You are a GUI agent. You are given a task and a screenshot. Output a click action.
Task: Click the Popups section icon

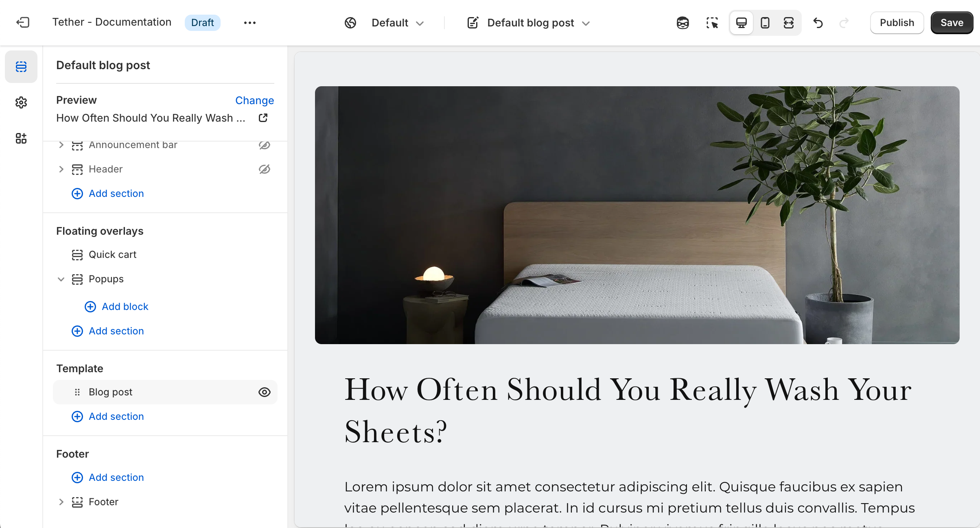point(77,279)
